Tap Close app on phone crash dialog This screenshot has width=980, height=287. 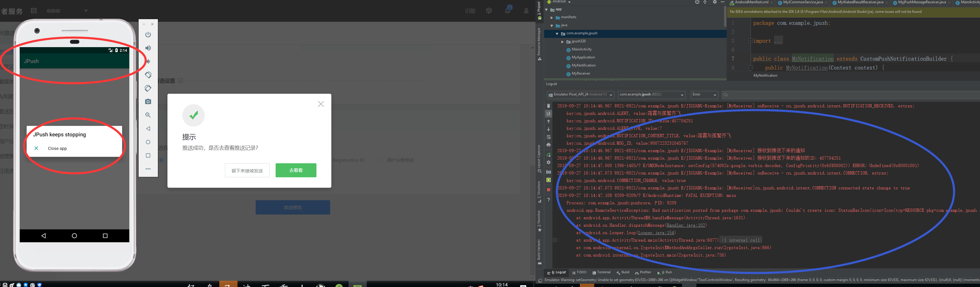(x=57, y=149)
